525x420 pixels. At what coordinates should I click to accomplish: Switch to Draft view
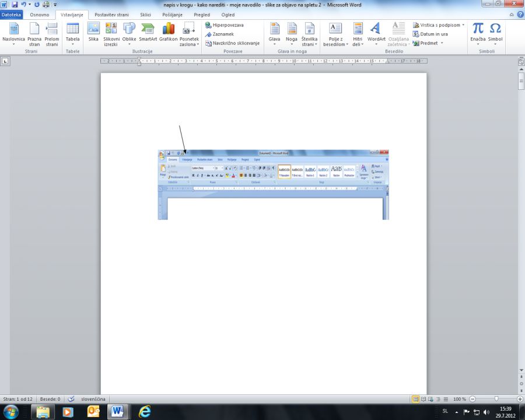click(446, 399)
